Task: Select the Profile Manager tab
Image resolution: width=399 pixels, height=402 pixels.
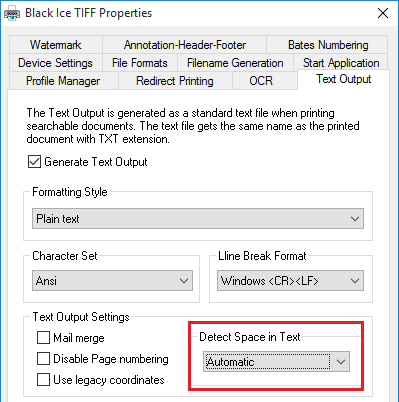Action: (x=63, y=81)
